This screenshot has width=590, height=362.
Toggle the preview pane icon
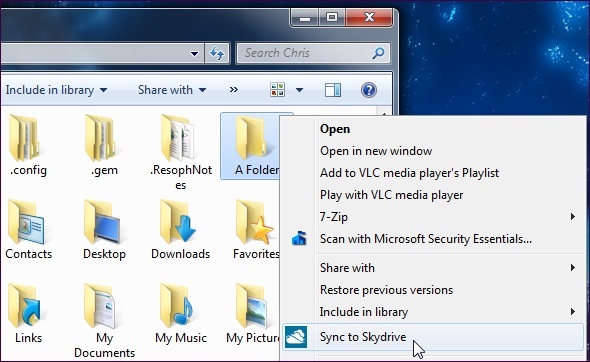[333, 90]
